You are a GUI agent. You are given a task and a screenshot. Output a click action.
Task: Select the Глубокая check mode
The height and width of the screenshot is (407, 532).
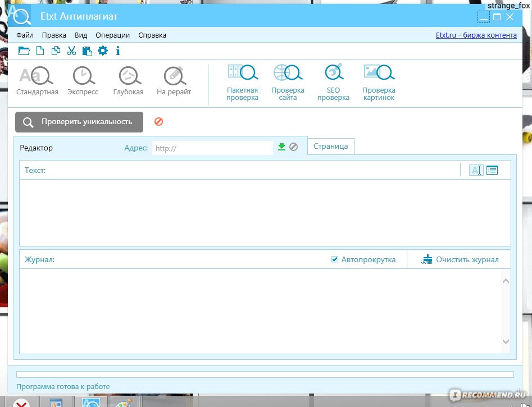click(x=128, y=81)
